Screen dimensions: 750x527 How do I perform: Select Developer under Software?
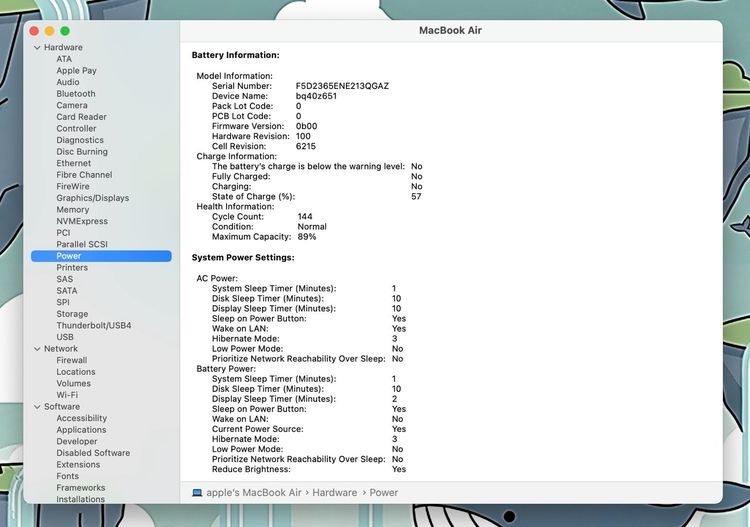pyautogui.click(x=77, y=441)
